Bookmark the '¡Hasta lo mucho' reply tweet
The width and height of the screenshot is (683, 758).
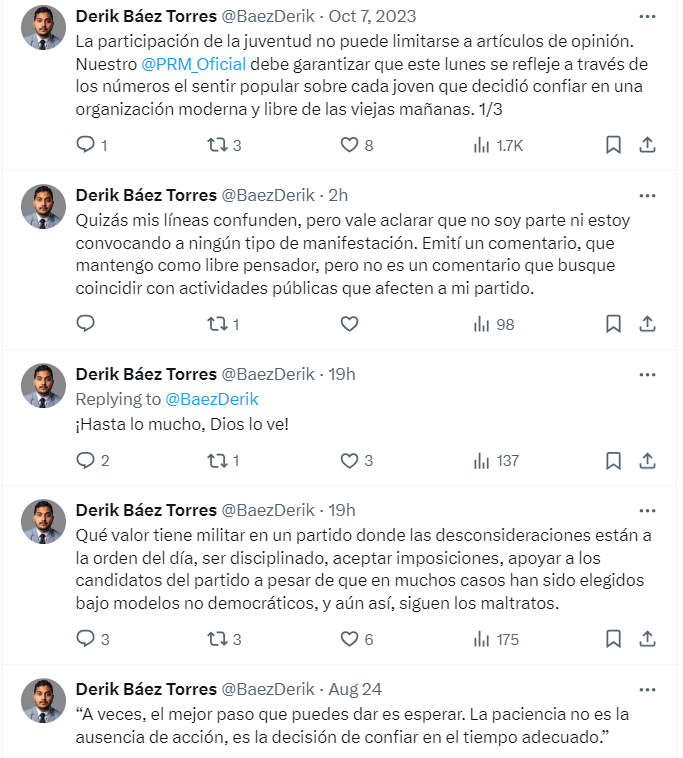[613, 460]
